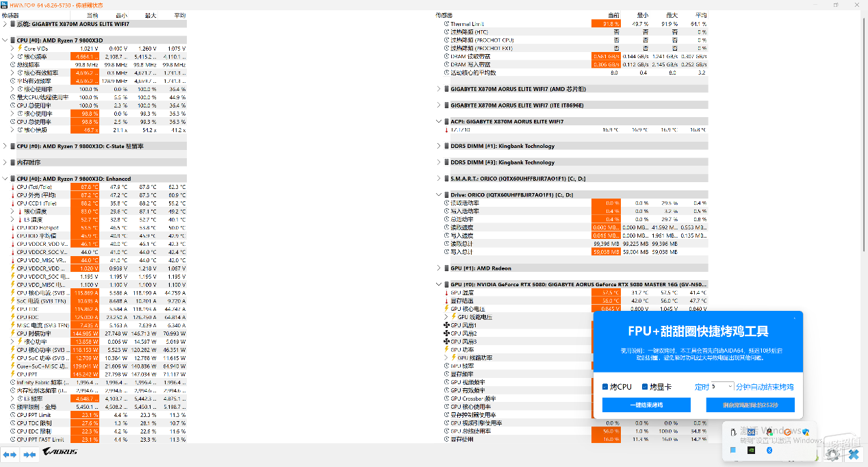Close the FPU+甜甜圈 tool popup

pyautogui.click(x=795, y=318)
